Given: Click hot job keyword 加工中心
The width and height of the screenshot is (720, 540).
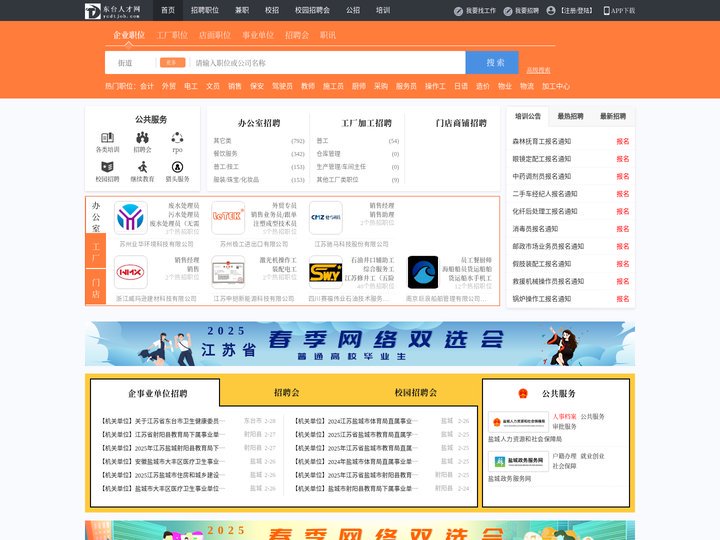Looking at the screenshot, I should point(556,86).
